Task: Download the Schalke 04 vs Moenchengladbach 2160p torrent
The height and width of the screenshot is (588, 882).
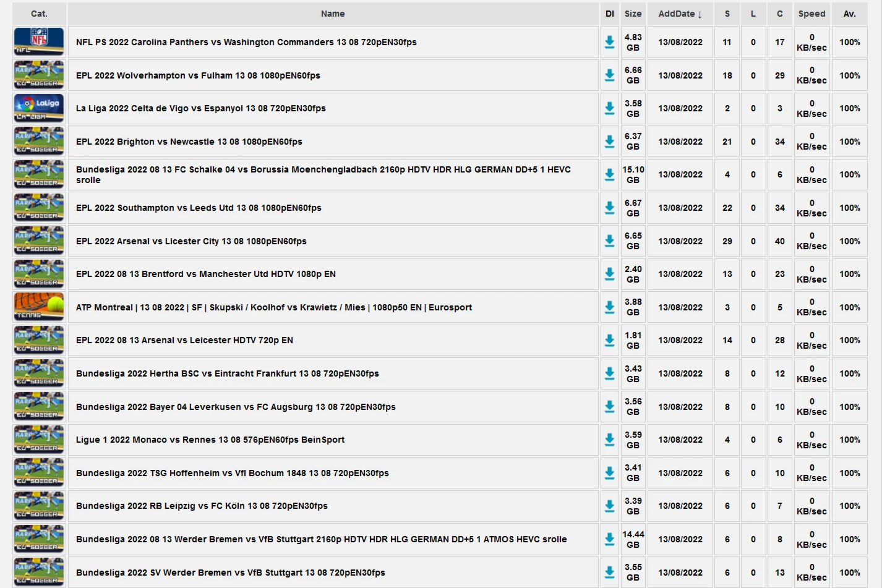Action: tap(609, 175)
